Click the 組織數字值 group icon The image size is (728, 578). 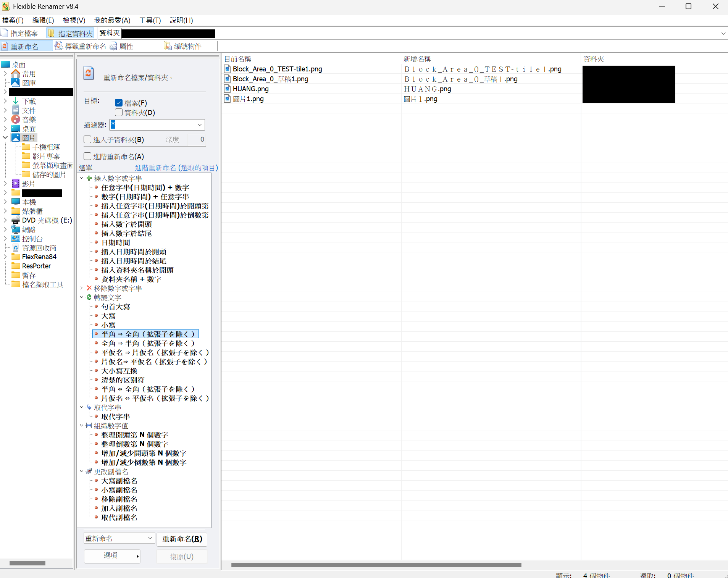point(89,425)
